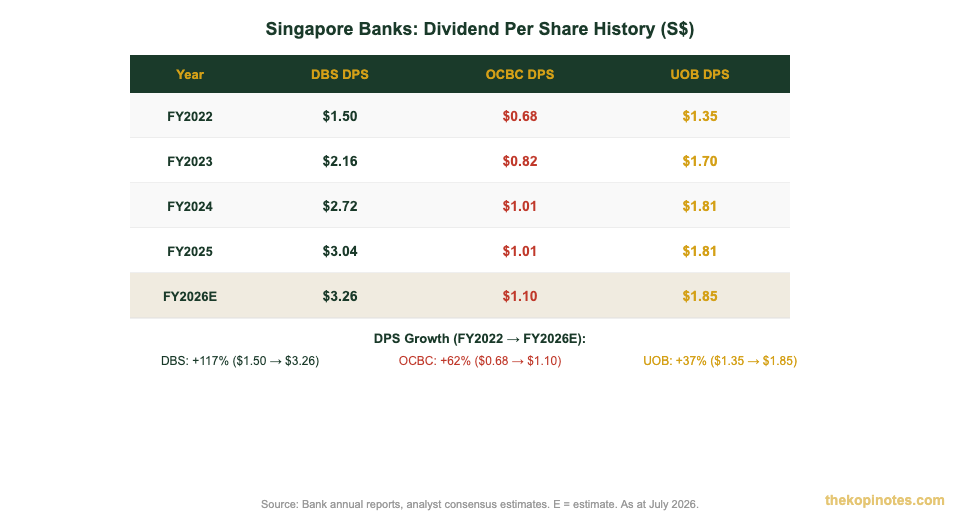Click the chart title 'Singapore Banks: Dividend Per Share History'
The width and height of the screenshot is (960, 520).
tap(479, 29)
